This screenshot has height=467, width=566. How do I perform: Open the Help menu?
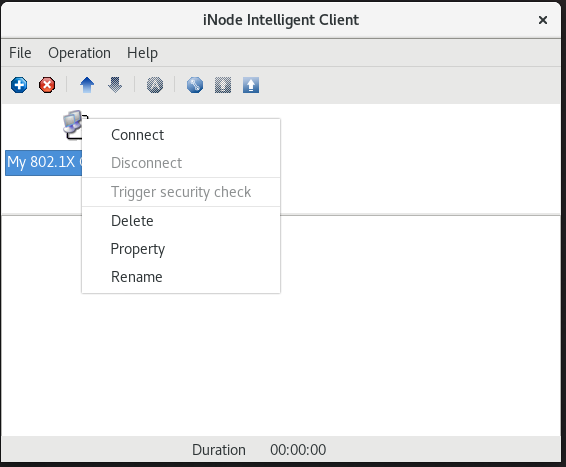[x=142, y=53]
